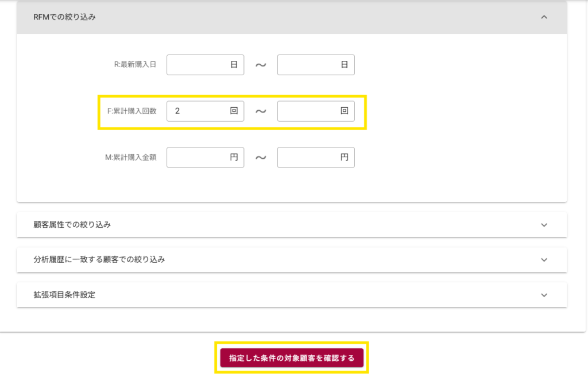
Task: Click the maximum 累計購入回数 count field
Action: (x=308, y=111)
